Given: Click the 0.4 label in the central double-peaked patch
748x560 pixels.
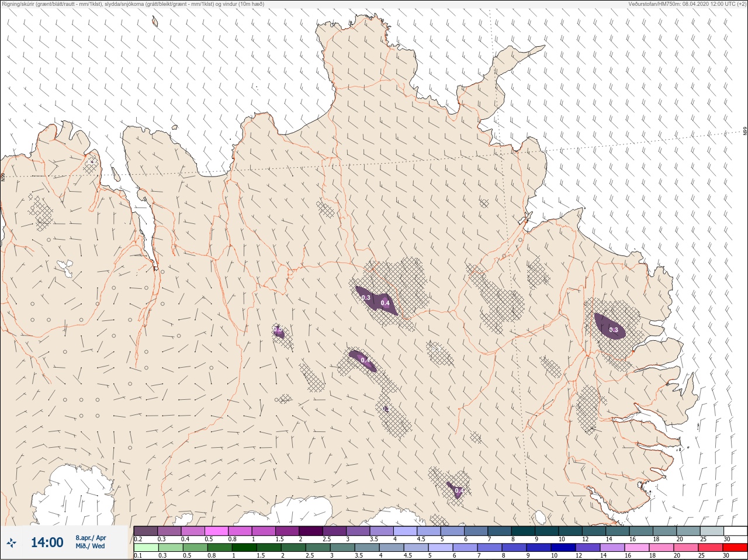Looking at the screenshot, I should point(385,303).
